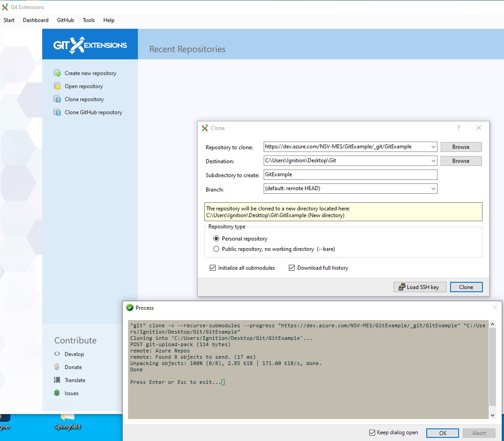
Task: Click the 'POST git-upload-pack (114 bytes)' line
Action: [x=180, y=344]
